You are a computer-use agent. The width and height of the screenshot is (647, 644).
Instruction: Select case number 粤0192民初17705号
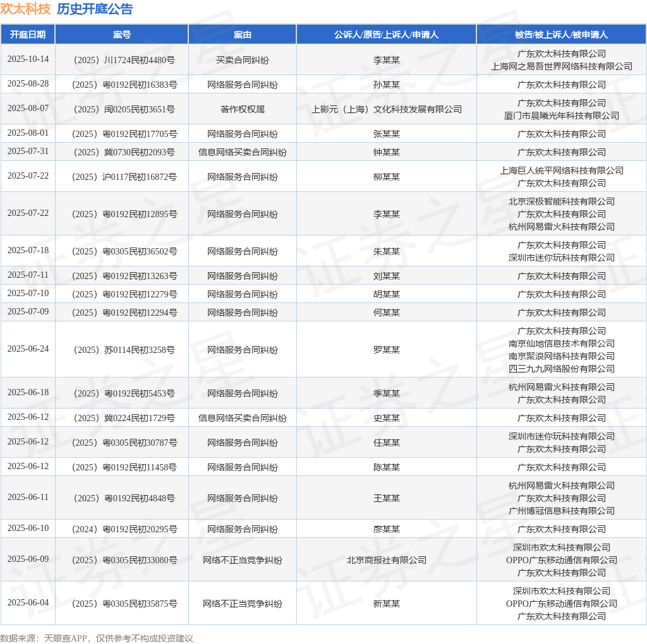click(124, 134)
